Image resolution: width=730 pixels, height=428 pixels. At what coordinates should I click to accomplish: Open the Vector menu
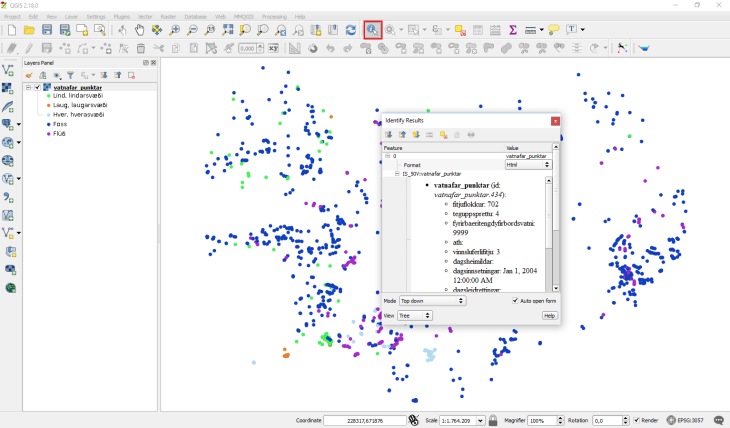(145, 17)
